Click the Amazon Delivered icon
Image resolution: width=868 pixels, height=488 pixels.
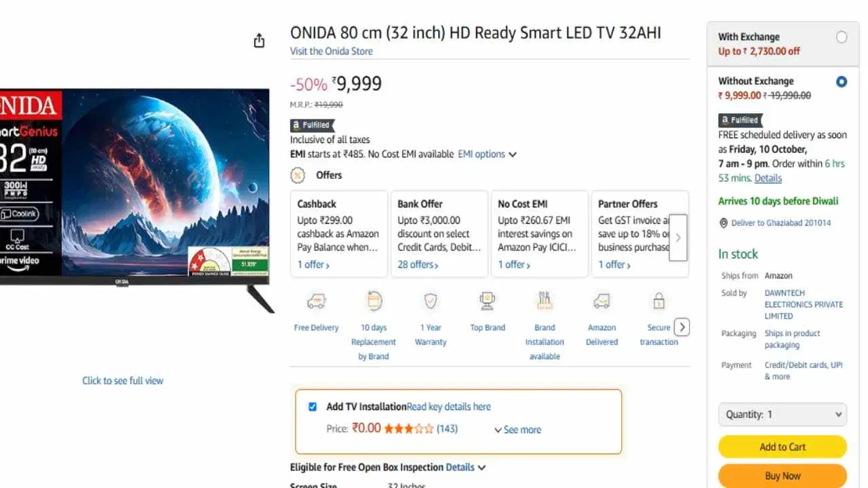tap(601, 300)
